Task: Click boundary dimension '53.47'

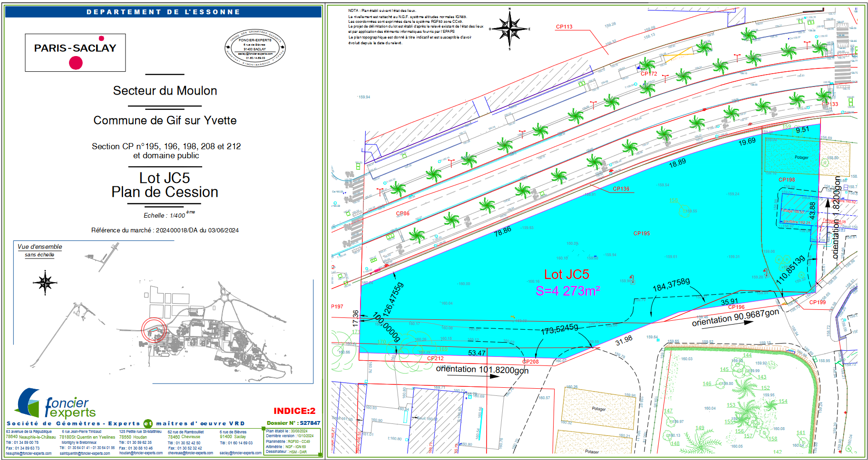Action: coord(477,353)
